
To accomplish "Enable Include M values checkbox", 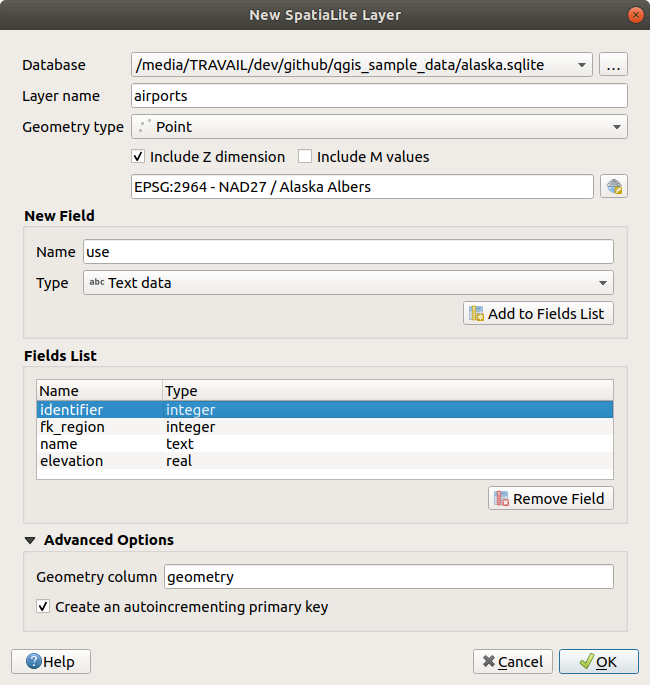I will [x=305, y=157].
